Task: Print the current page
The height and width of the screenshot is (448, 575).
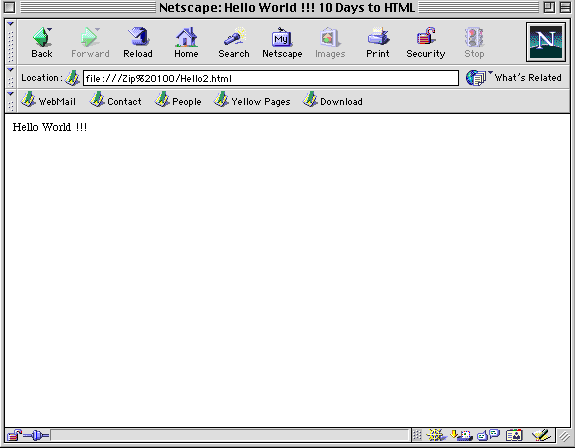Action: click(x=378, y=43)
